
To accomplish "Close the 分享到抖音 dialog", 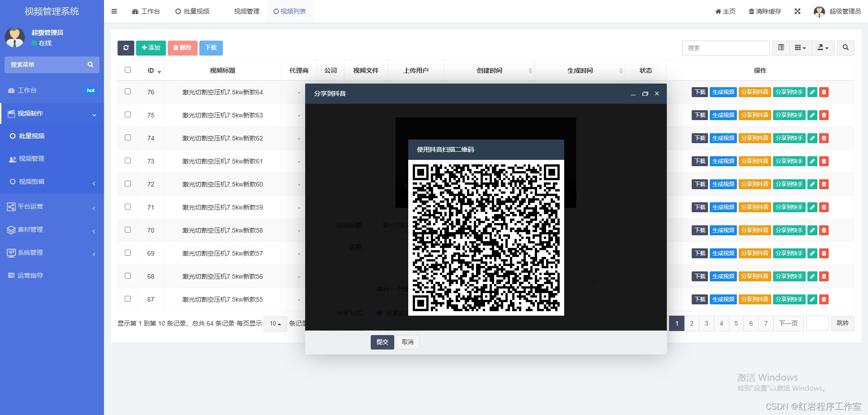I will coord(657,94).
